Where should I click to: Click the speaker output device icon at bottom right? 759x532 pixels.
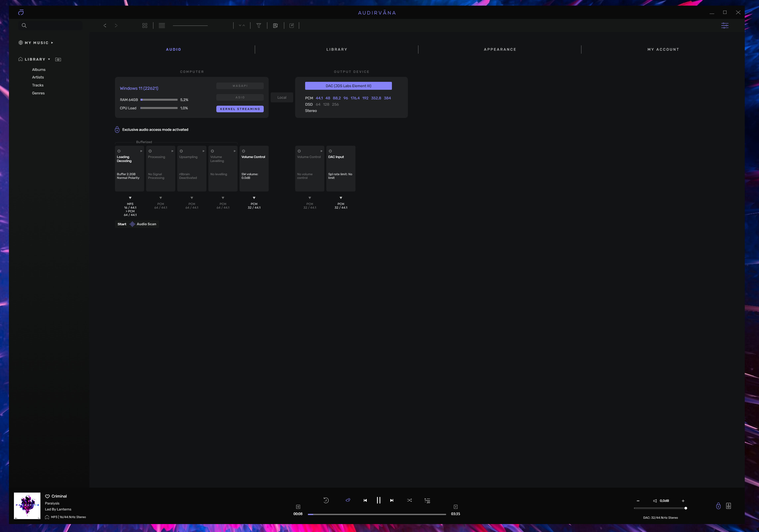729,506
